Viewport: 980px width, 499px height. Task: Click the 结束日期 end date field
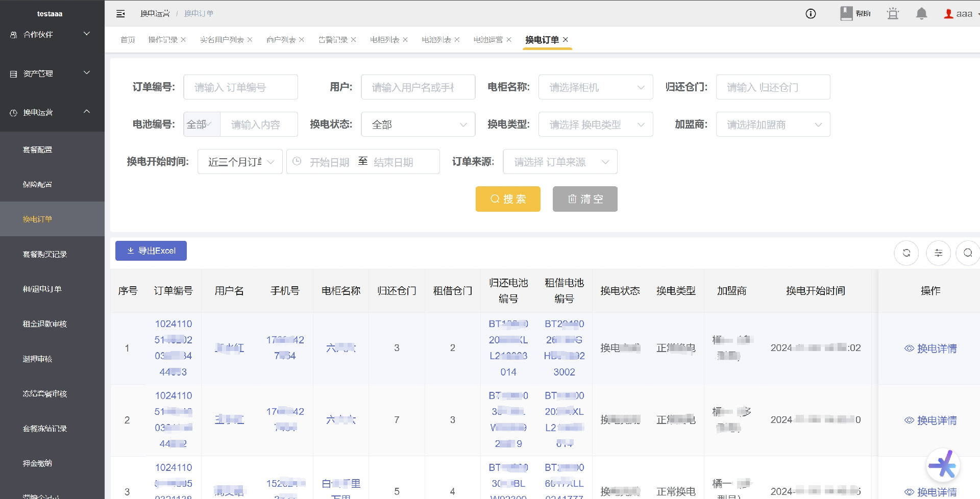[394, 162]
